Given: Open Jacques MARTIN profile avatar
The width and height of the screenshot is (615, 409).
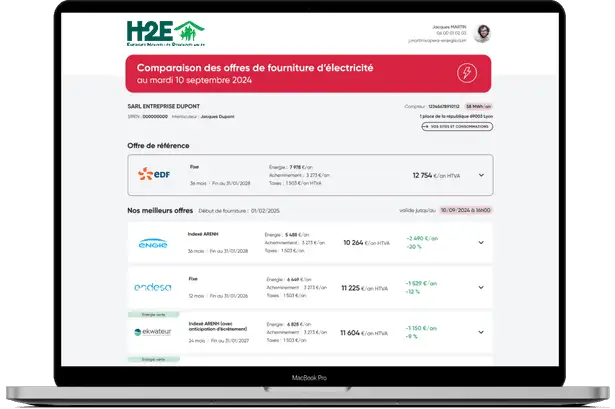Looking at the screenshot, I should 482,33.
